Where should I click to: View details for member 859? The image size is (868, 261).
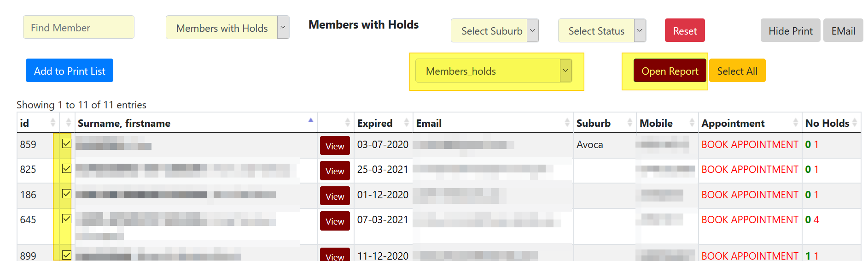335,146
